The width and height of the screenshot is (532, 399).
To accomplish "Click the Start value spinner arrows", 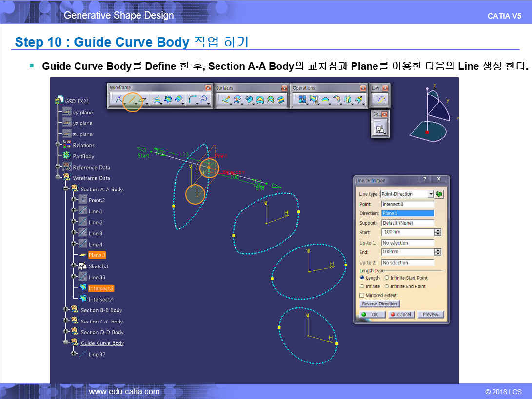I will click(x=437, y=232).
